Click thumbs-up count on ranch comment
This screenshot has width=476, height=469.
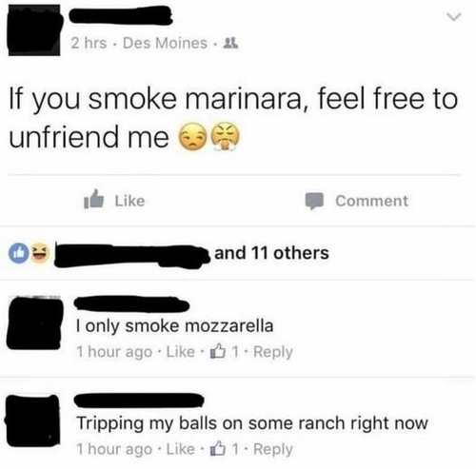(225, 449)
